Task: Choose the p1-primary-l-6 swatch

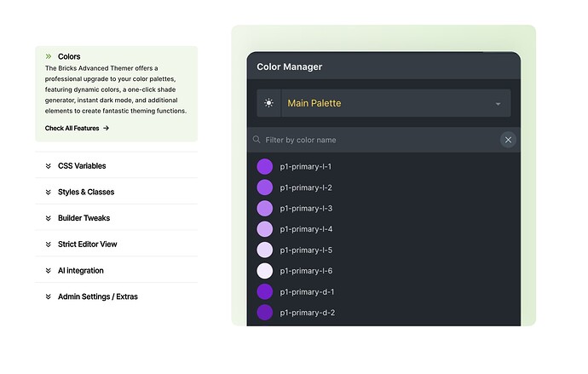Action: [265, 271]
